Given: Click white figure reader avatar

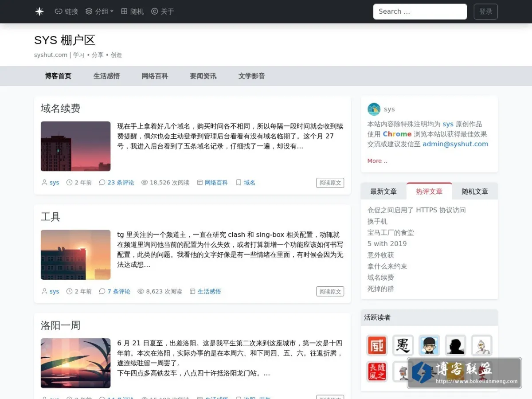Looking at the screenshot, I should [481, 345].
